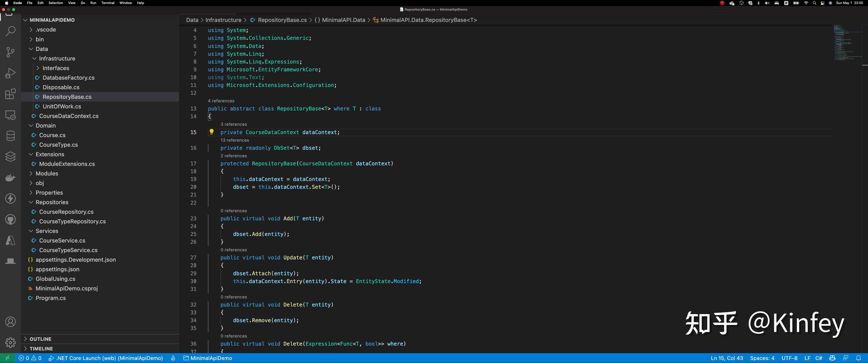Click the lightbulb quick fix on line 15
The image size is (868, 363).
pyautogui.click(x=212, y=132)
